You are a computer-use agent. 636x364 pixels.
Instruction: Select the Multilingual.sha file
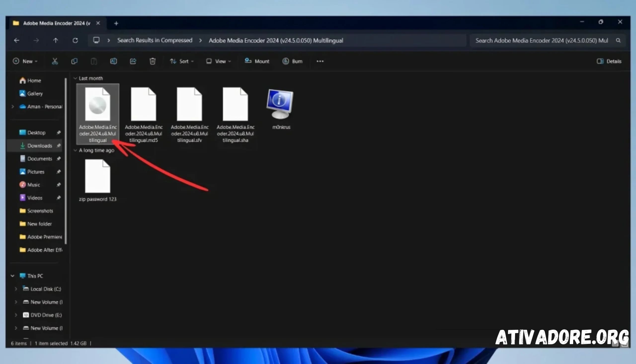[x=236, y=115]
